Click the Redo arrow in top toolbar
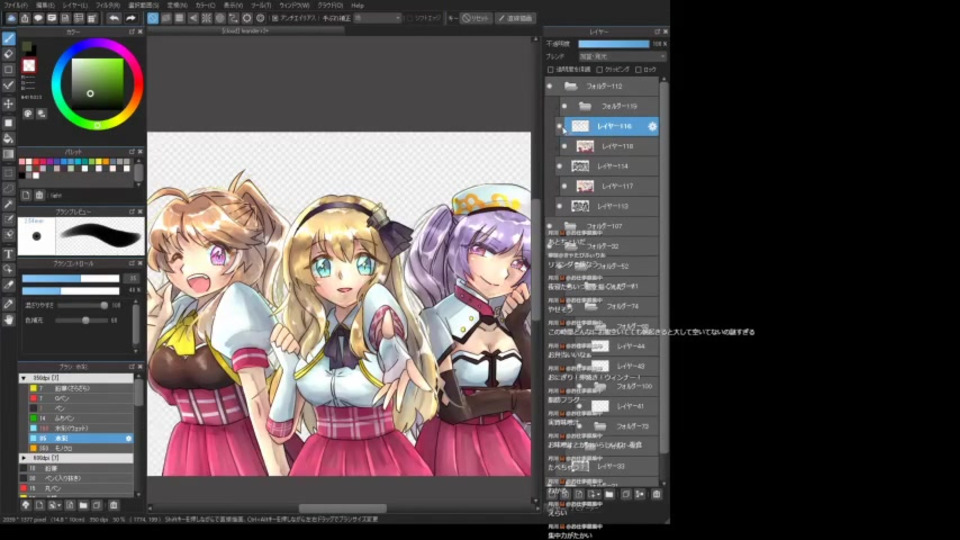The width and height of the screenshot is (960, 540). pos(131,18)
